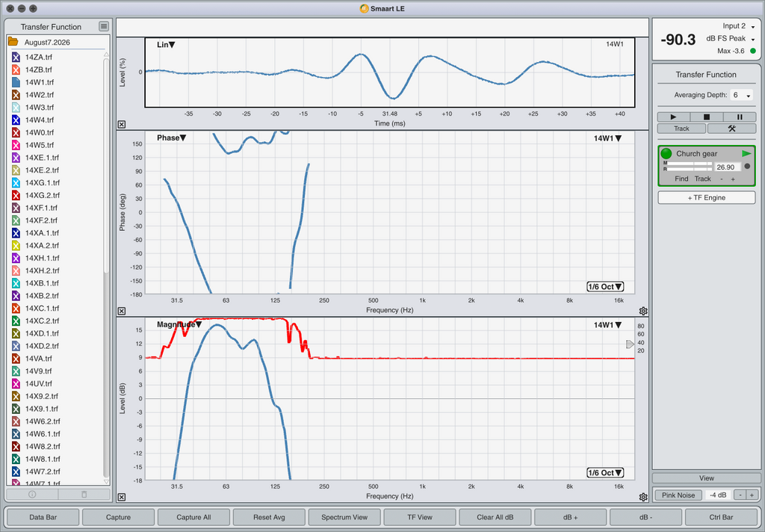Click the dB - button
Screen dimensions: 765x532
pyautogui.click(x=646, y=517)
